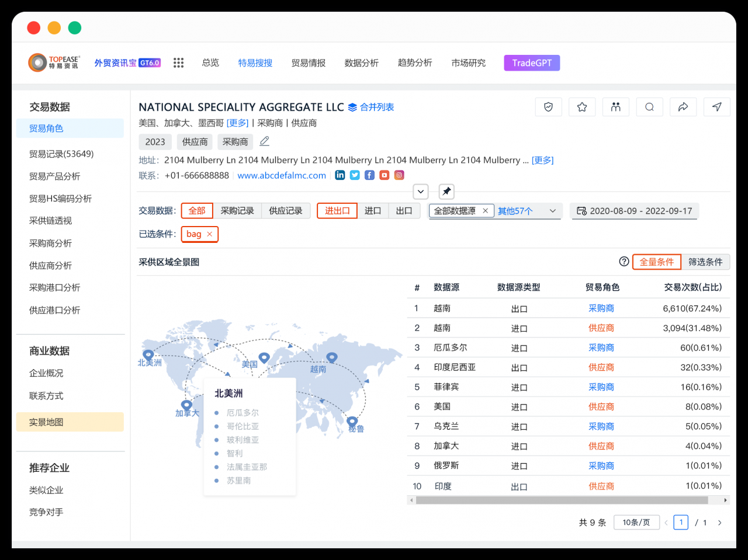Viewport: 748px width, 560px height.
Task: Select 供应记录 filter
Action: point(286,211)
